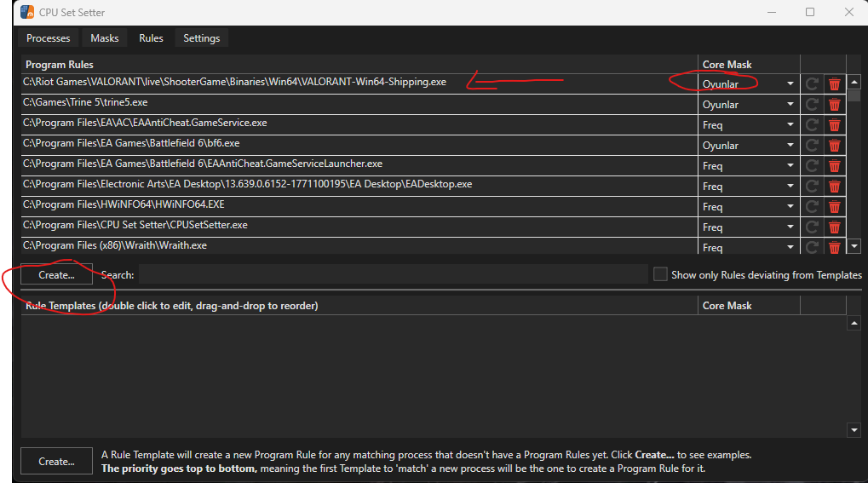Open core mask dropdown for bf6.exe

749,146
